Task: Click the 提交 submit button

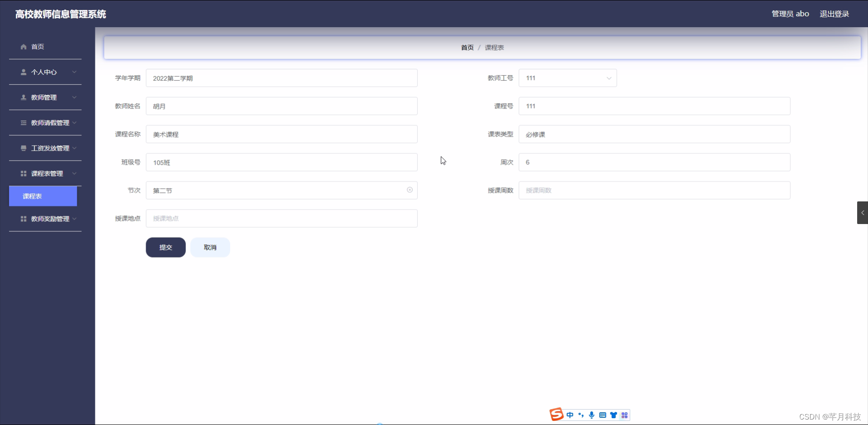Action: (165, 247)
